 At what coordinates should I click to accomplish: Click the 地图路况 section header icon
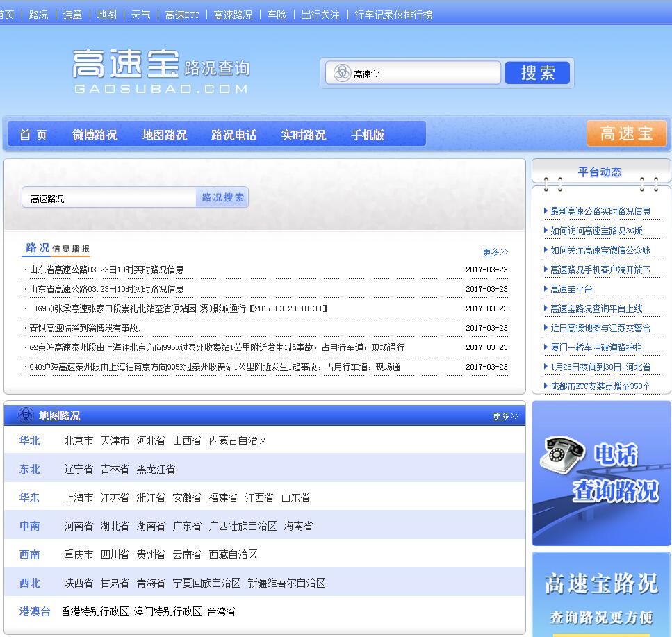26,415
